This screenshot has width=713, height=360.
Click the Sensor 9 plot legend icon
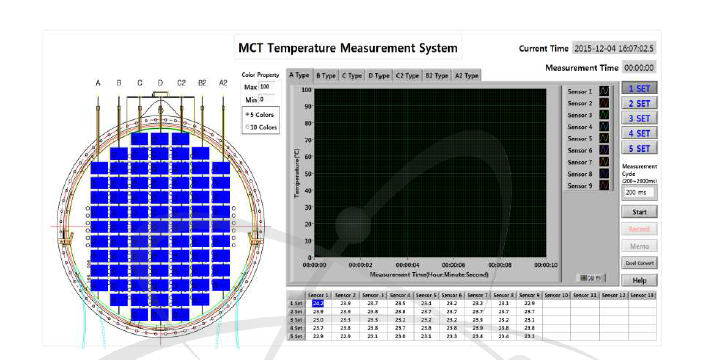[604, 185]
